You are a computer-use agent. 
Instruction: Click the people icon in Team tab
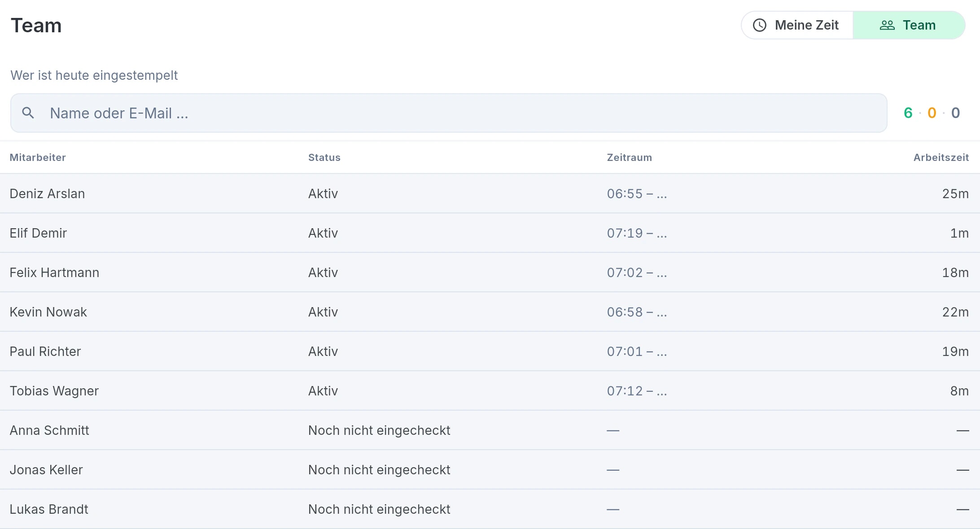(x=887, y=25)
